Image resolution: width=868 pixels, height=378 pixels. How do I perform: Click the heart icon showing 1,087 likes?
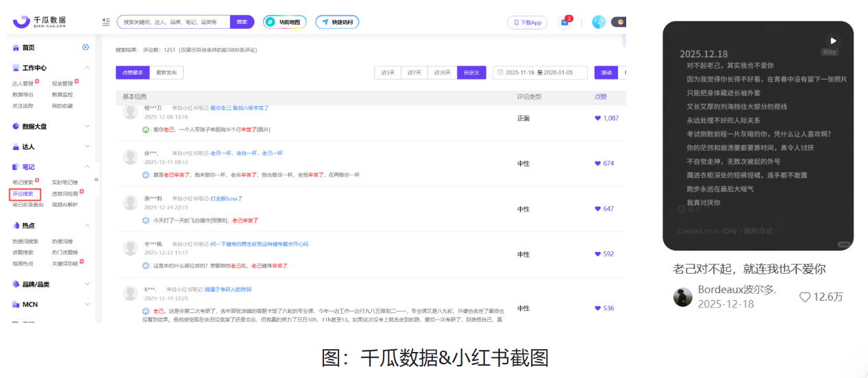point(597,118)
